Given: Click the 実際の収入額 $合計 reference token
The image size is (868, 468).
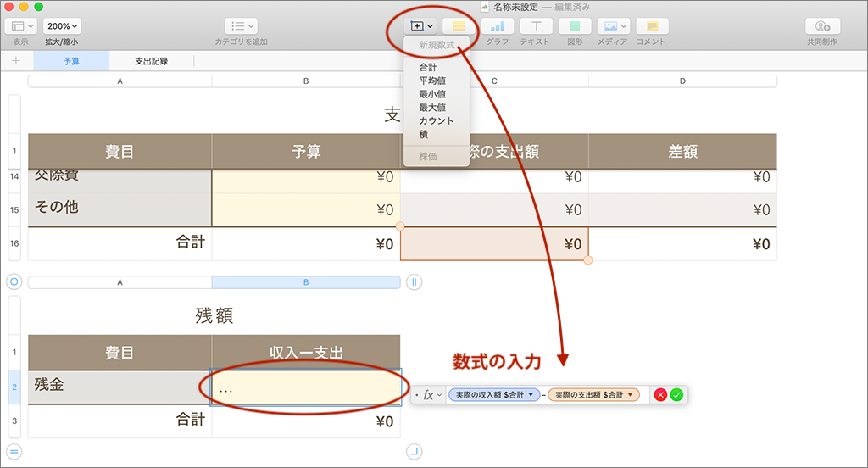Looking at the screenshot, I should pyautogui.click(x=494, y=395).
